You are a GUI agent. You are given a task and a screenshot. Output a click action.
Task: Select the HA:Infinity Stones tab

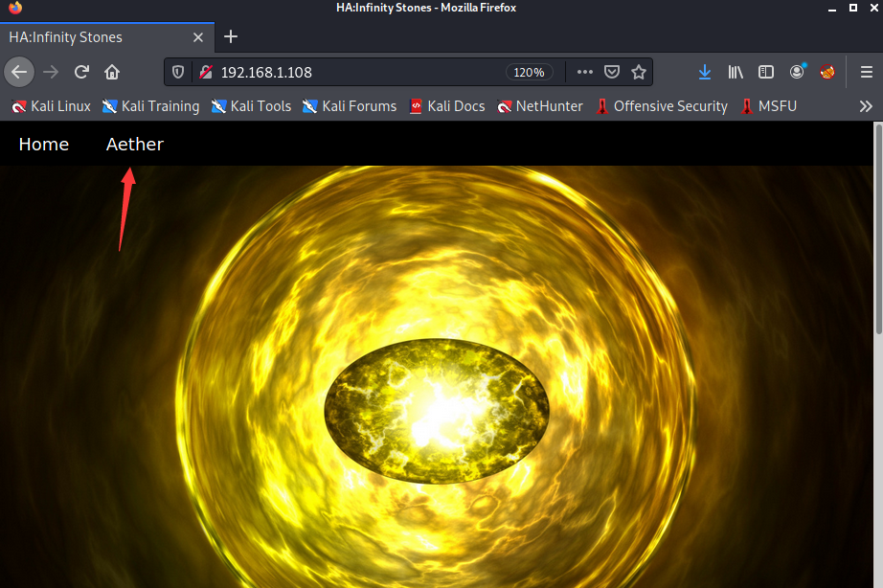click(x=107, y=37)
